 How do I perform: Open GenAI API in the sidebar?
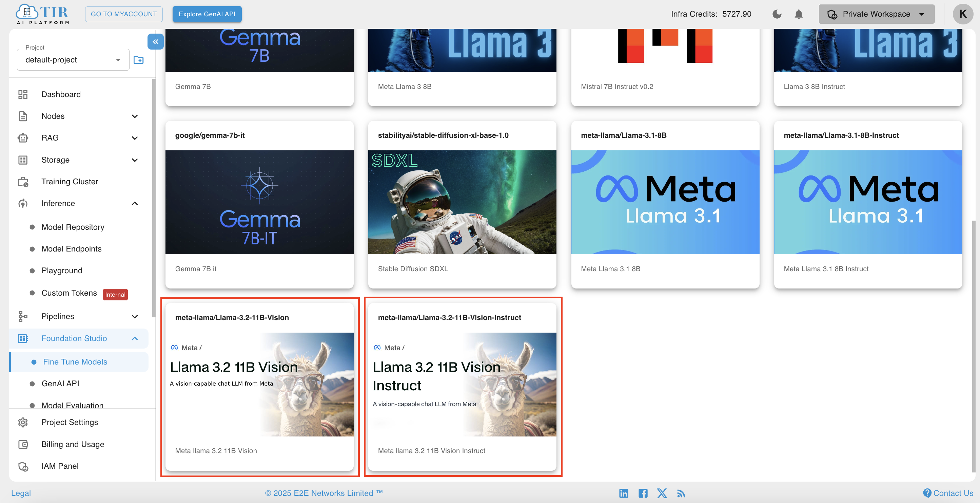click(60, 384)
